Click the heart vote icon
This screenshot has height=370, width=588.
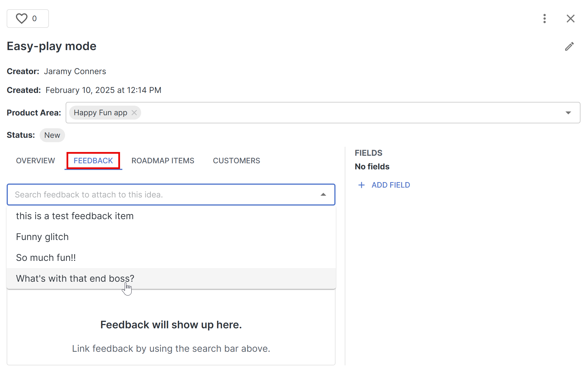(x=22, y=19)
